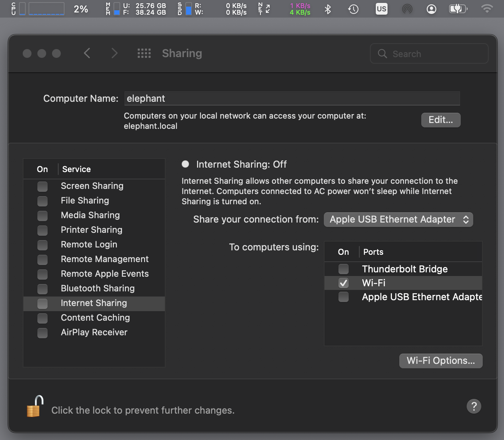Open the US input source menu
The image size is (504, 440).
coord(381,9)
